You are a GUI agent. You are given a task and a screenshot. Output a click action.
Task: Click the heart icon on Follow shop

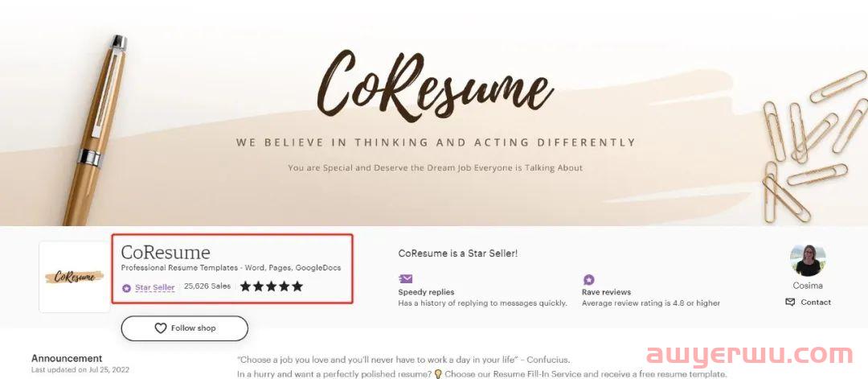(x=161, y=328)
